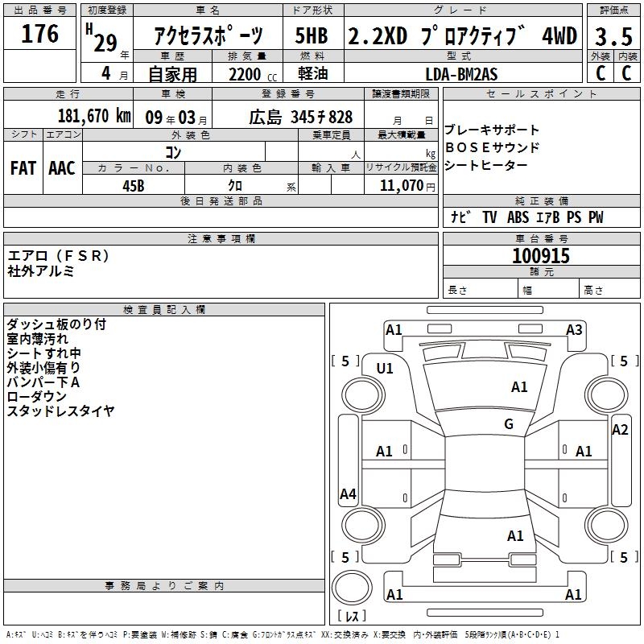644x644 pixels.
Task: Click the G windshield chip mark
Action: [x=509, y=424]
